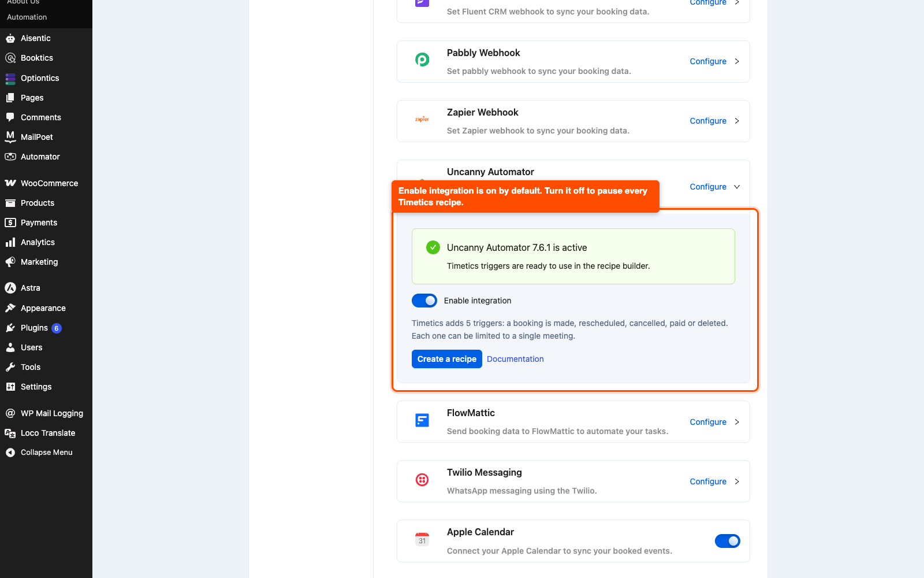
Task: Click the Payments dollar icon
Action: click(10, 223)
